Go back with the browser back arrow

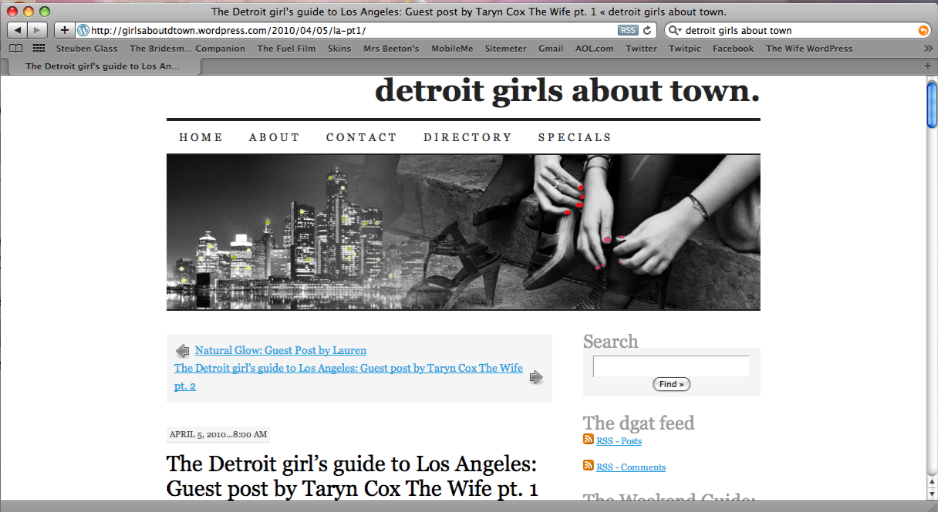point(17,30)
